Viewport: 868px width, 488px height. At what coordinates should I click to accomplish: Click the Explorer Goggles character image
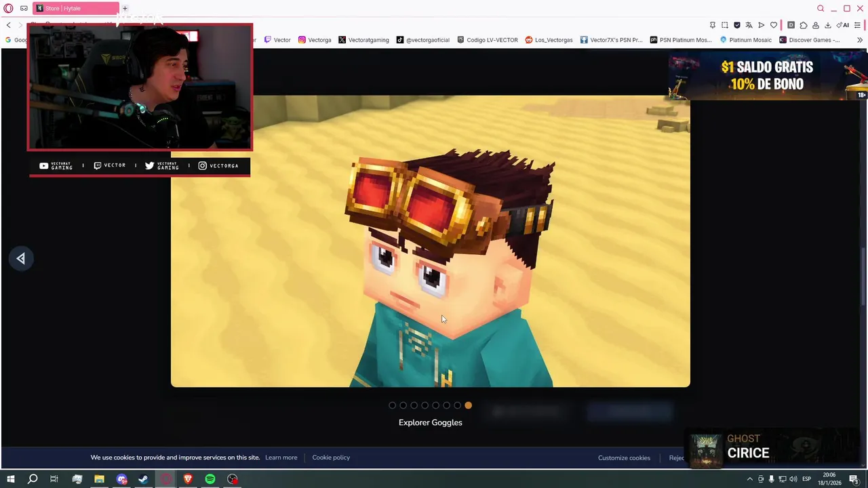pos(431,241)
